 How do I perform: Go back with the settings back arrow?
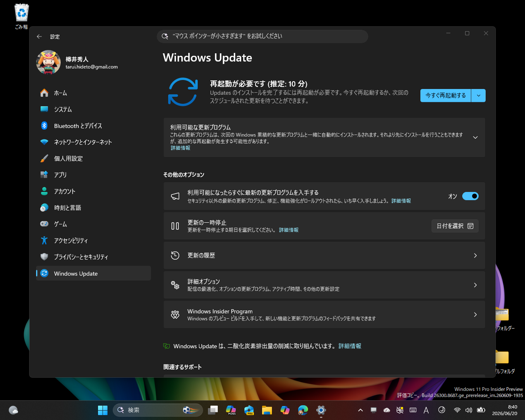point(39,37)
